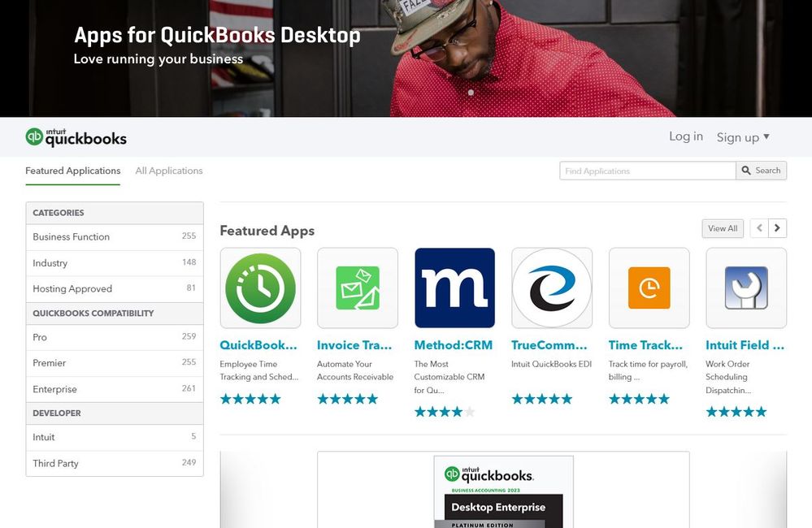Focus the Find Applications search field
The width and height of the screenshot is (812, 528).
point(647,171)
